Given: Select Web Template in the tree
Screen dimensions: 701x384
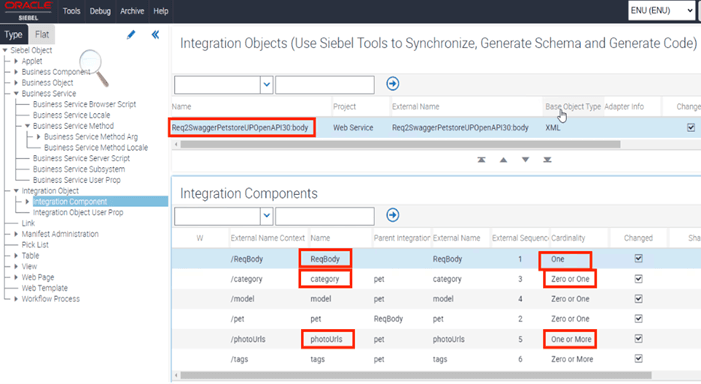Looking at the screenshot, I should point(45,288).
